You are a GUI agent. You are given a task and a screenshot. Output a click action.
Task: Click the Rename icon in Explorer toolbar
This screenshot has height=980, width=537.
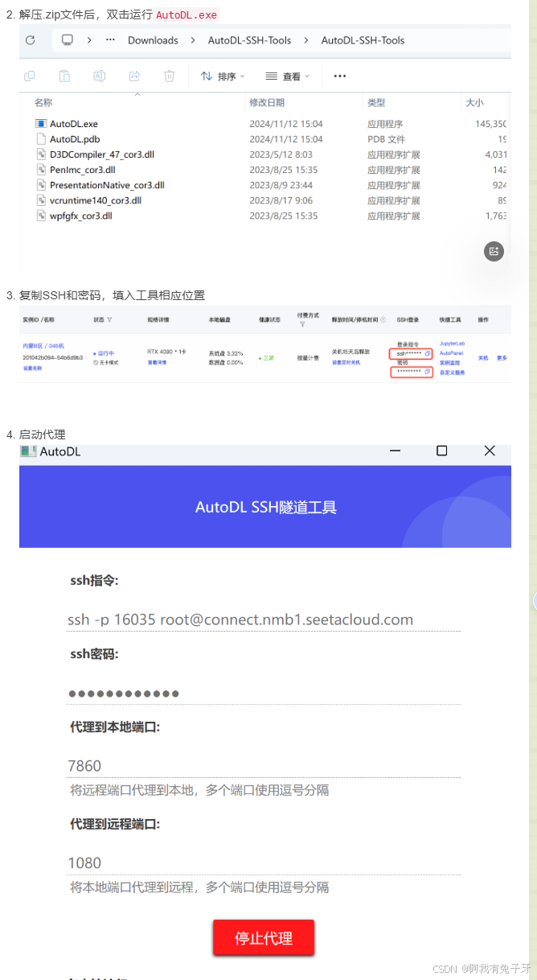coord(100,76)
